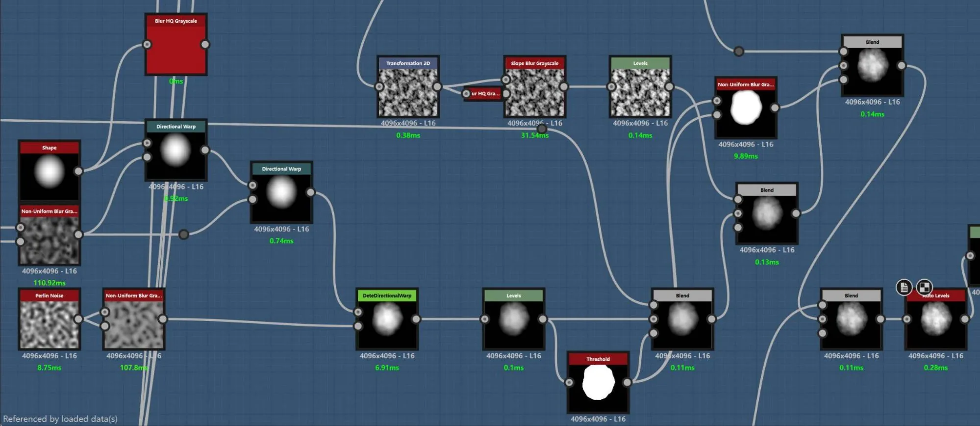Select the Threshold node
Viewport: 980px width, 426px height.
[x=598, y=383]
